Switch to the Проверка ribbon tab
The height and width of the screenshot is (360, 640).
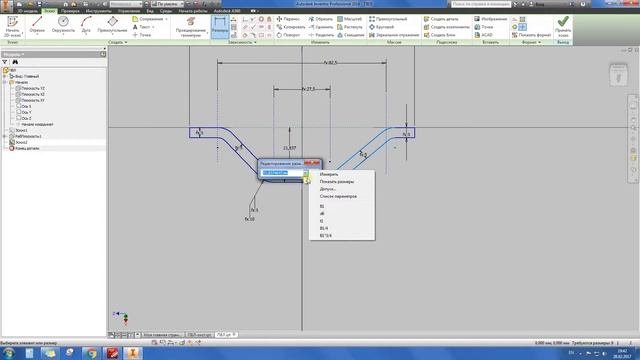(x=70, y=11)
